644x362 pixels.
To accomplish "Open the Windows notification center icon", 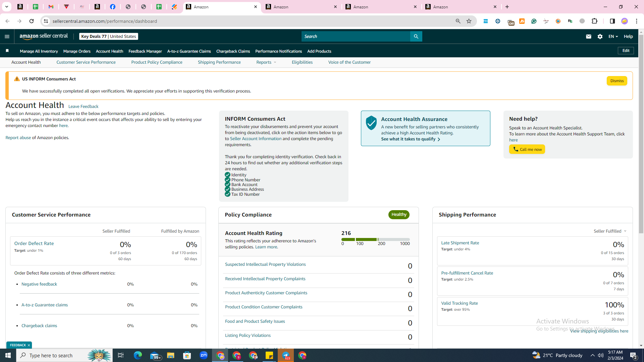I will click(x=634, y=355).
